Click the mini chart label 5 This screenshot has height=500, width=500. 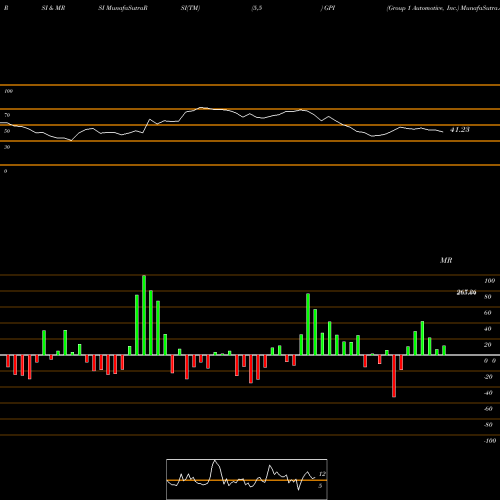(320, 486)
